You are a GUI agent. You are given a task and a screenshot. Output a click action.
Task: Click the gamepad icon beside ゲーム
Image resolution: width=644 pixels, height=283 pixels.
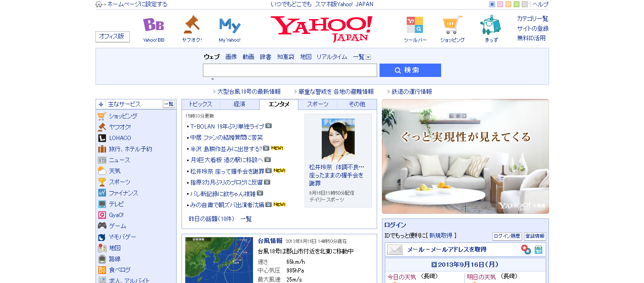click(102, 226)
